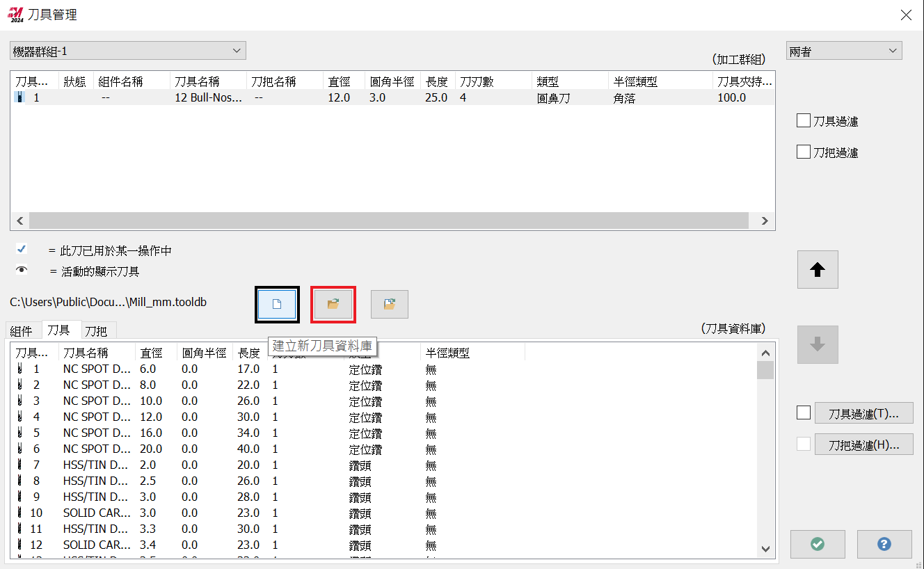Click the drill icon of library row 4
This screenshot has height=569, width=924.
coord(19,417)
